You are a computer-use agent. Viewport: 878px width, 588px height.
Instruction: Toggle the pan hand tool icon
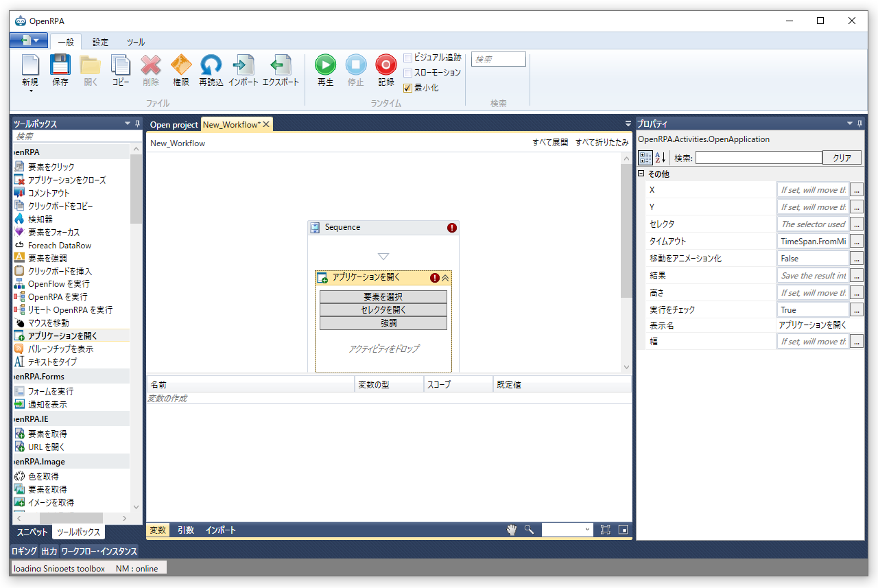point(511,529)
